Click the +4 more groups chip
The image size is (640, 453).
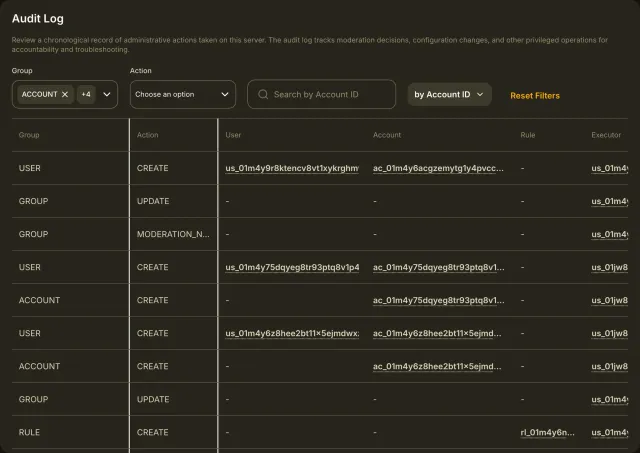pyautogui.click(x=86, y=94)
